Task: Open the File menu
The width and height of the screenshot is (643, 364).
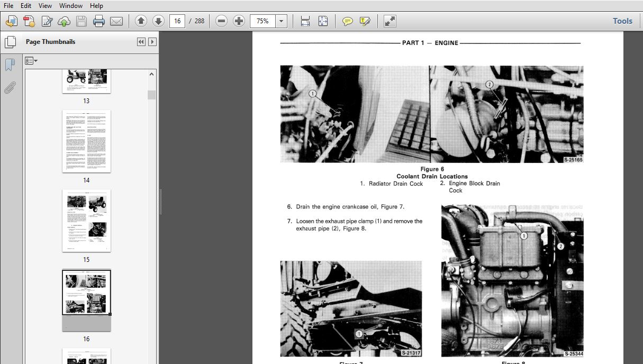Action: 8,6
